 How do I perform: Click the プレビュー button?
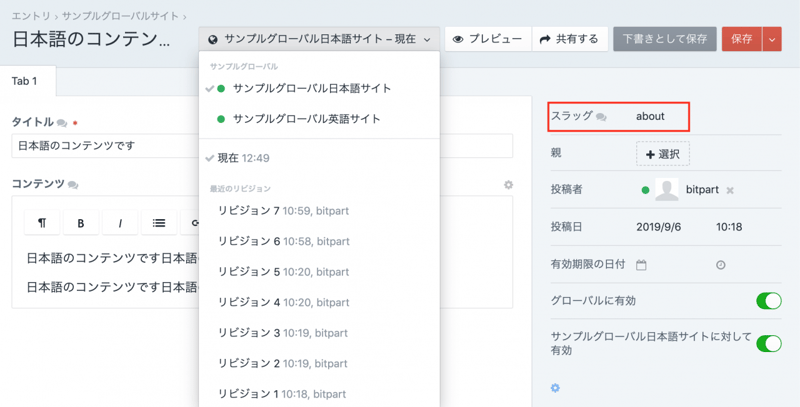(487, 39)
